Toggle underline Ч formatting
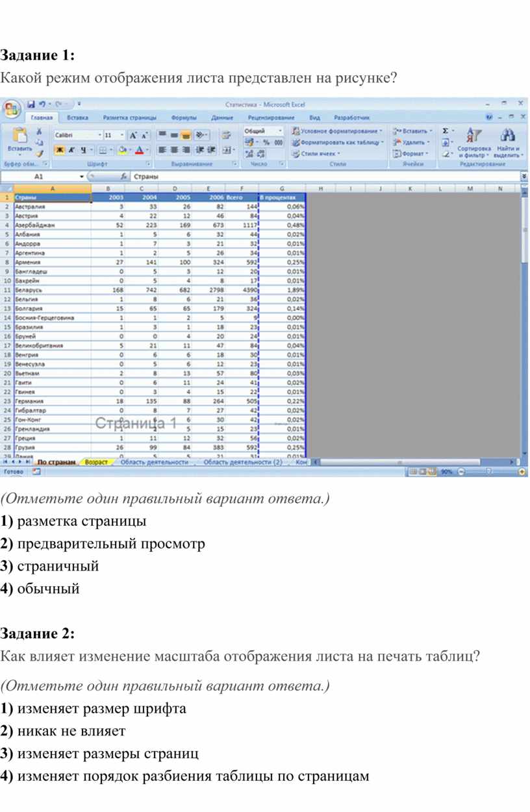This screenshot has height=812, width=530. pyautogui.click(x=82, y=150)
